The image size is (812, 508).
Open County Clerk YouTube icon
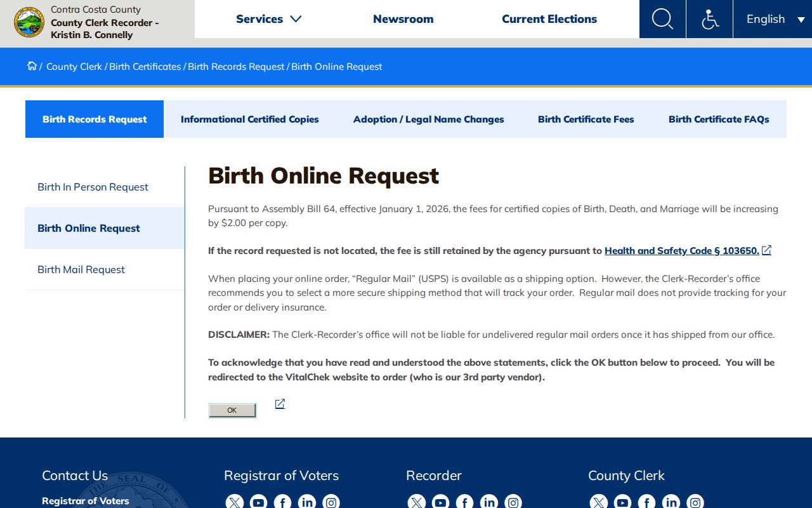point(622,502)
